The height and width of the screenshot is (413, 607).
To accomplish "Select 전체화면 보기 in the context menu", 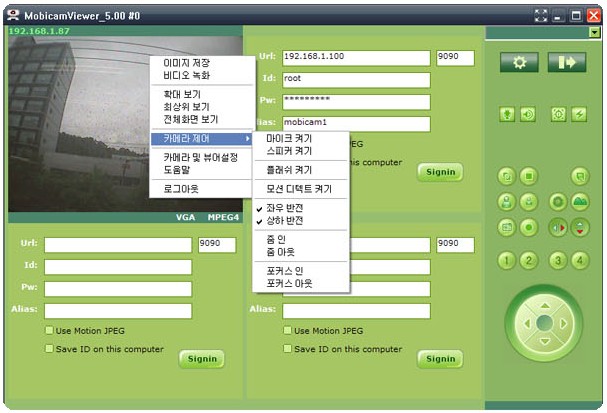I will click(201, 119).
